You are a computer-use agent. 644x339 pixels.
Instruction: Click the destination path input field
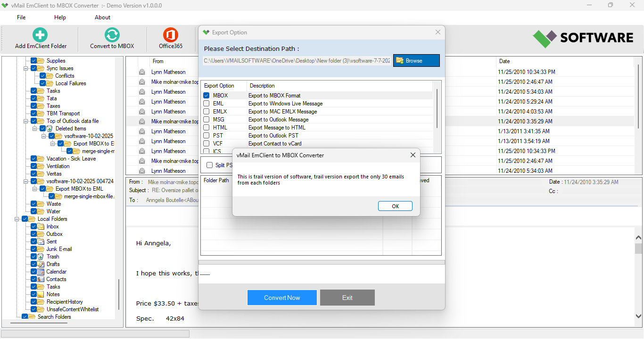coord(297,61)
